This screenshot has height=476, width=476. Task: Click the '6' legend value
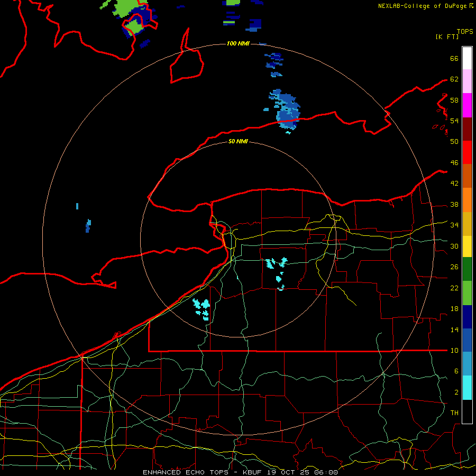(x=456, y=371)
